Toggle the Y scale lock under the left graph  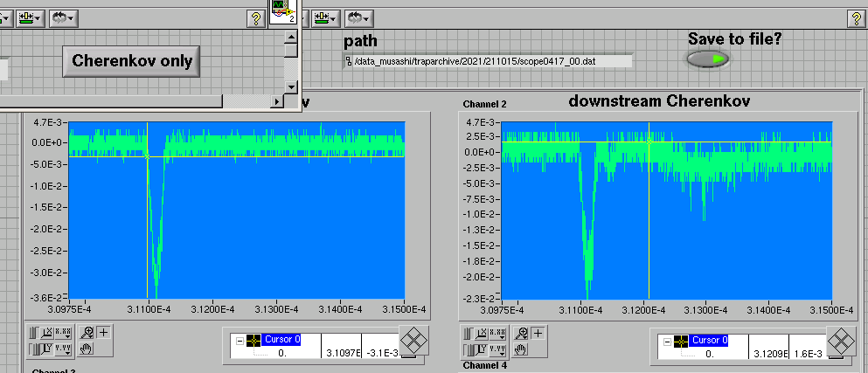tap(34, 349)
